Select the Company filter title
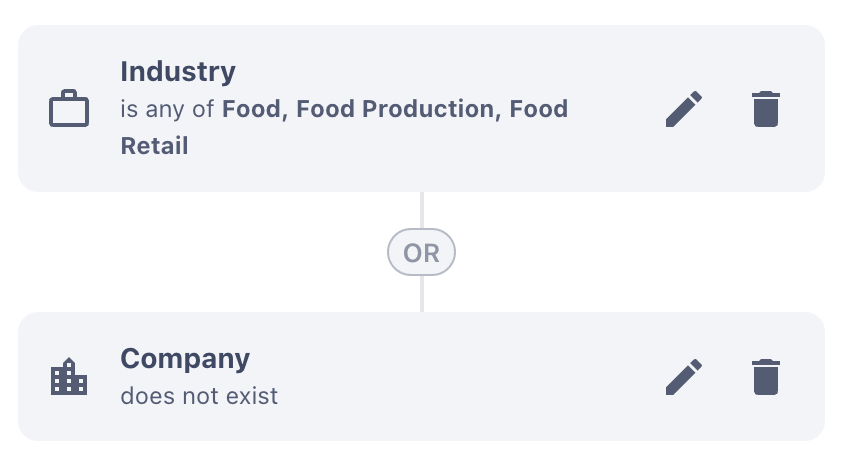This screenshot has height=462, width=844. [x=185, y=358]
